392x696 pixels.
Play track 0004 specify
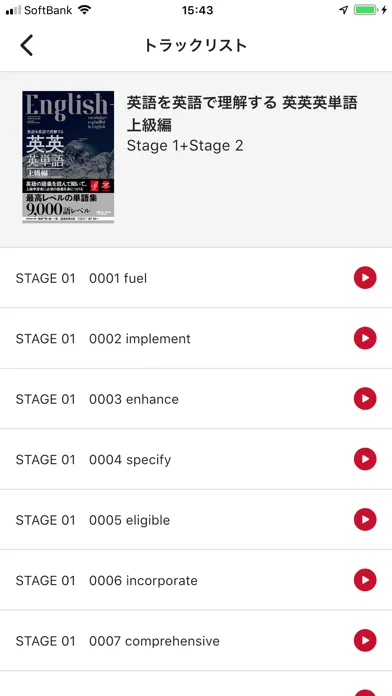(x=365, y=459)
